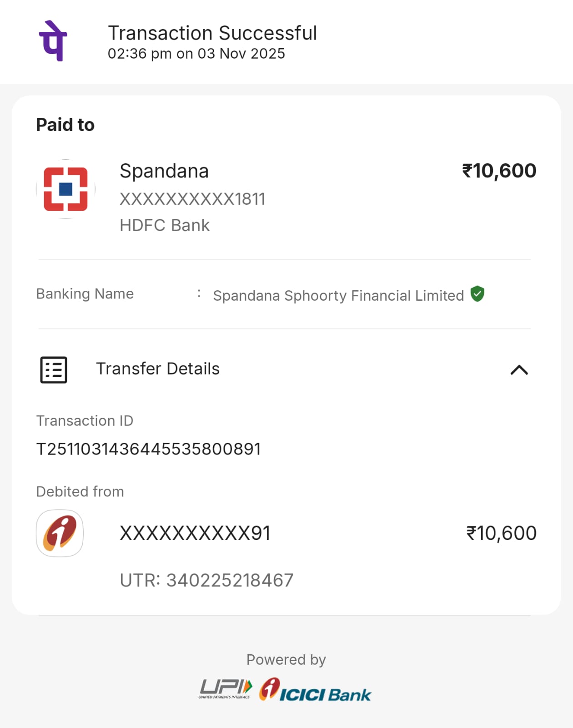This screenshot has height=728, width=573.
Task: Click banking name Spandana Sphoorty Financial Limited
Action: tap(338, 296)
